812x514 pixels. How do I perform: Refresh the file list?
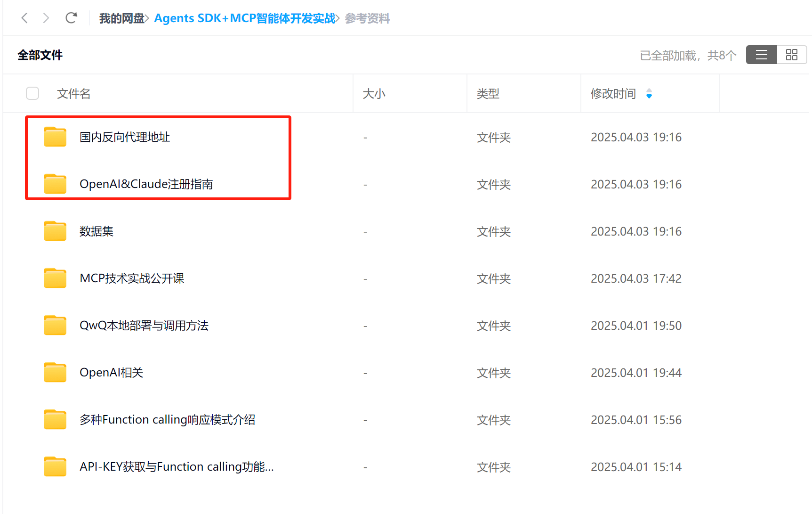pyautogui.click(x=71, y=18)
